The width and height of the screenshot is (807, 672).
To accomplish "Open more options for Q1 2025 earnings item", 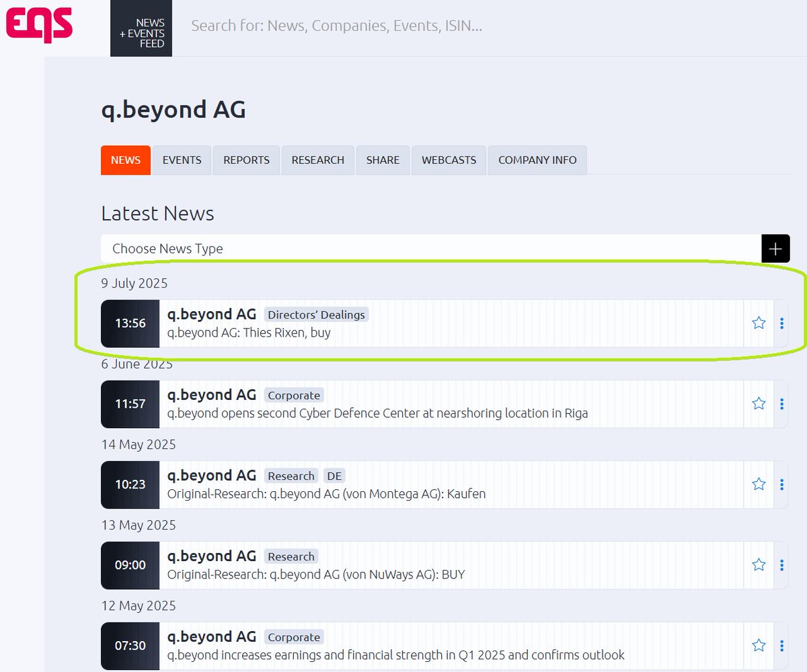I will (781, 646).
